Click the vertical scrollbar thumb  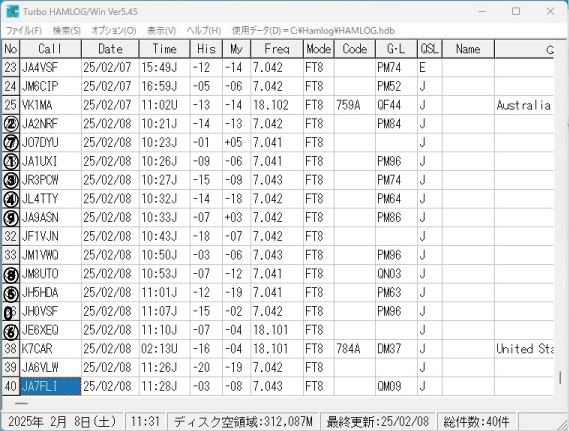point(561,378)
